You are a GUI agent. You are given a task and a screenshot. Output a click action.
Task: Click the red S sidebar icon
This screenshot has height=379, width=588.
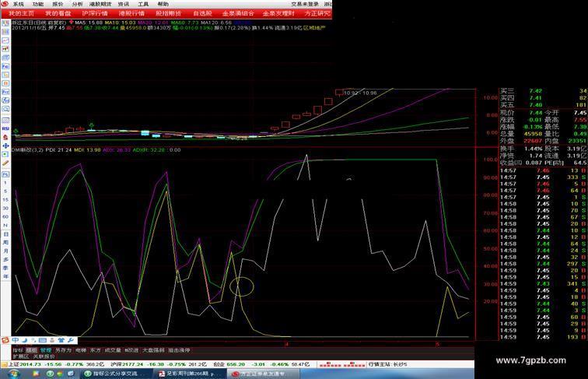[x=5, y=137]
